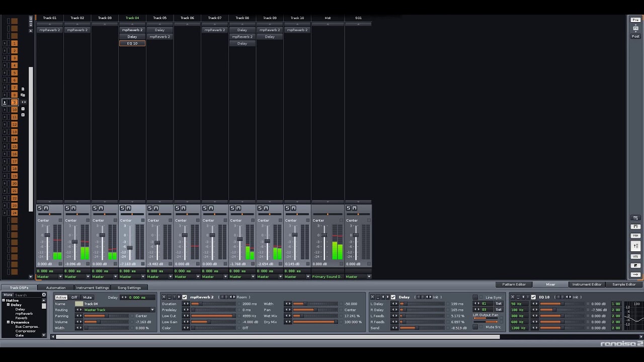The image size is (644, 362).
Task: Select the EQ 10 slot on Track 04
Action: click(132, 43)
